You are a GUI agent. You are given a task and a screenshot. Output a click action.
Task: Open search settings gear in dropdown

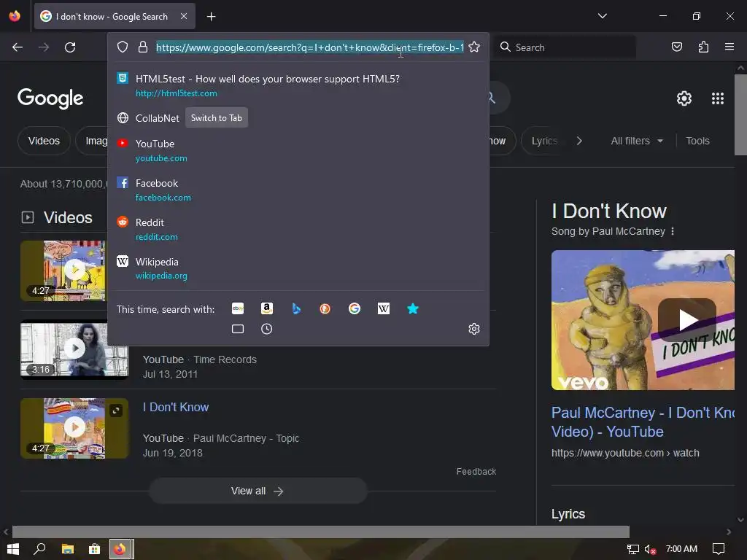tap(474, 329)
